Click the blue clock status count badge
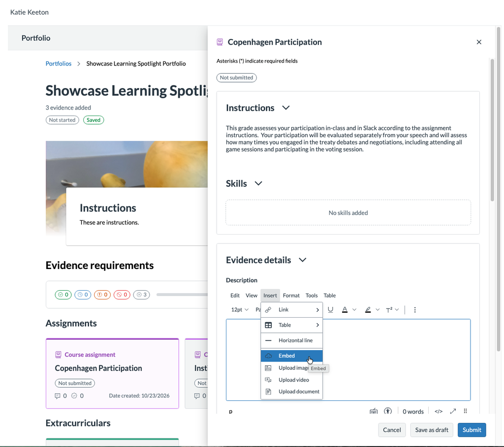This screenshot has width=504, height=447. click(x=83, y=295)
